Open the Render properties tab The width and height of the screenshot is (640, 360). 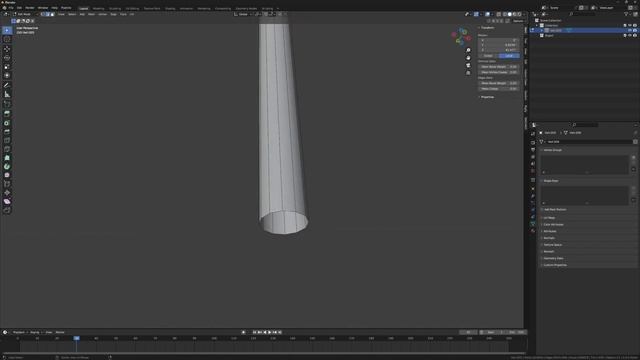click(x=533, y=143)
